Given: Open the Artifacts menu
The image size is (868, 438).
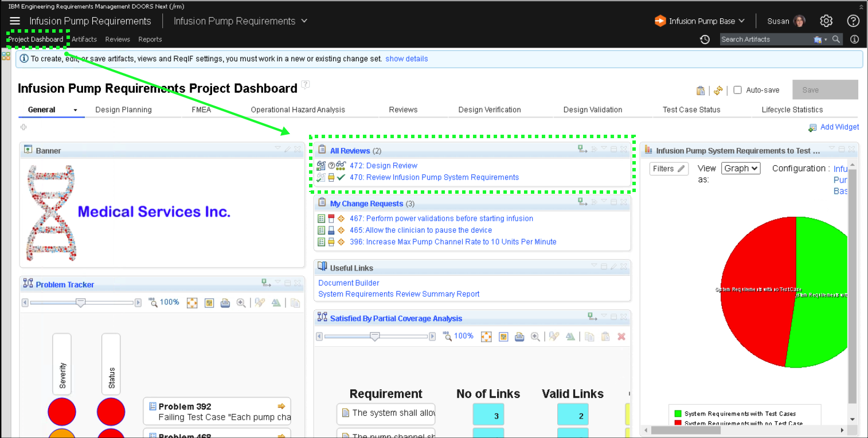Looking at the screenshot, I should [x=84, y=40].
